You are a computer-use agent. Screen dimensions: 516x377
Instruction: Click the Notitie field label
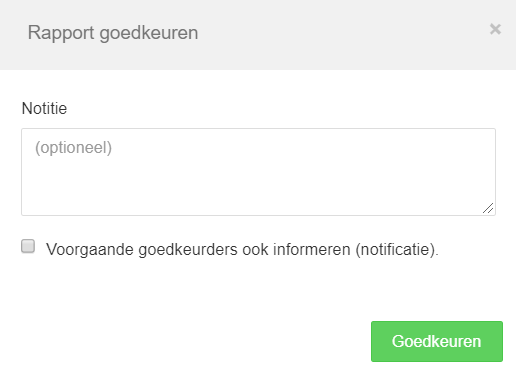(x=44, y=108)
